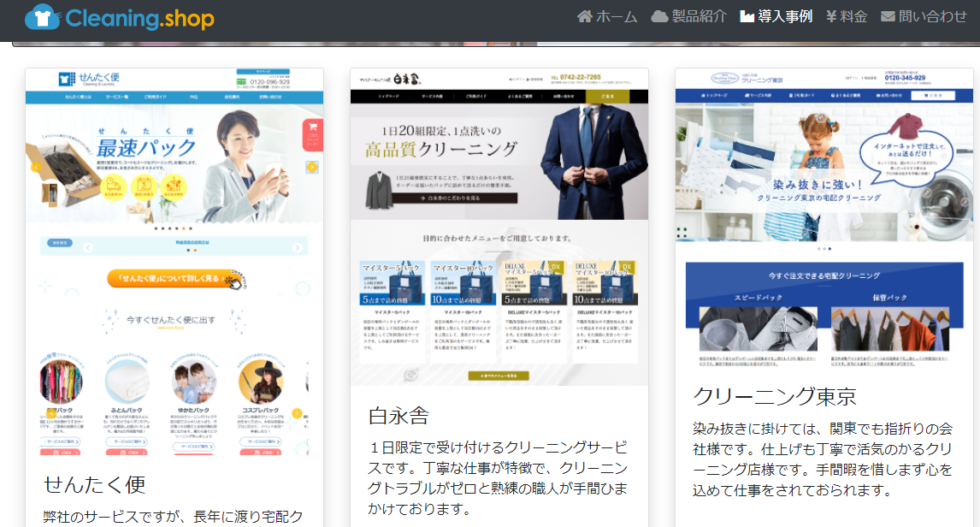Open the ホーム menu item
980x527 pixels.
(x=607, y=16)
